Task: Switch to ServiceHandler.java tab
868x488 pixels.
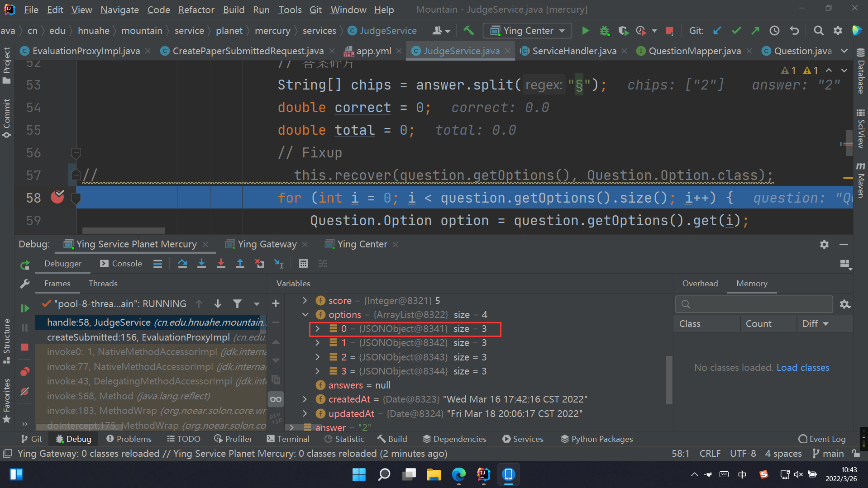Action: click(574, 51)
